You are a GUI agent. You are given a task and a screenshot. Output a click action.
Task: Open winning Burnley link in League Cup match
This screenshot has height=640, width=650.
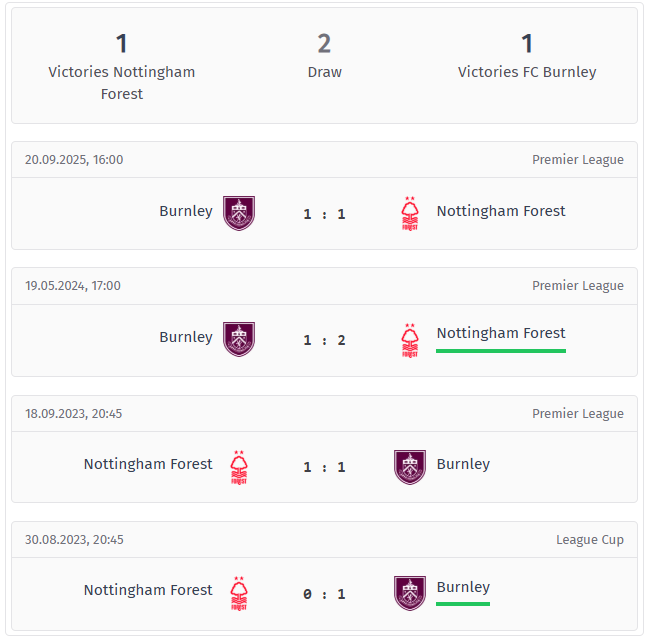coord(463,587)
